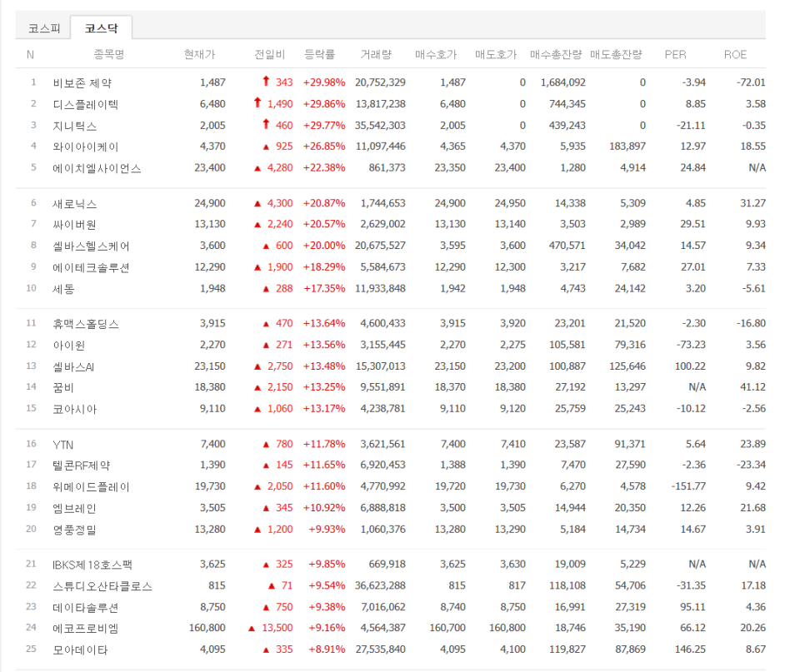Open stock 디스플레이텍
This screenshot has height=672, width=805.
(85, 104)
